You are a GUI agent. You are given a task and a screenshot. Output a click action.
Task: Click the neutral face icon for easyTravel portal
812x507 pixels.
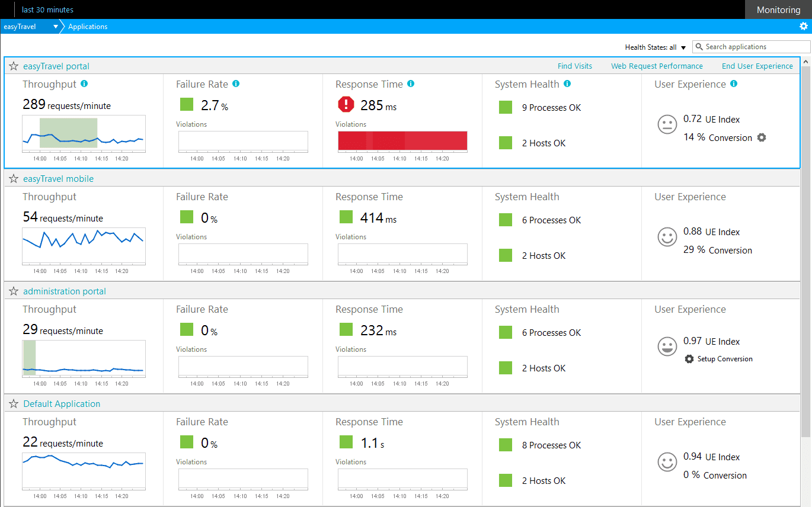667,124
